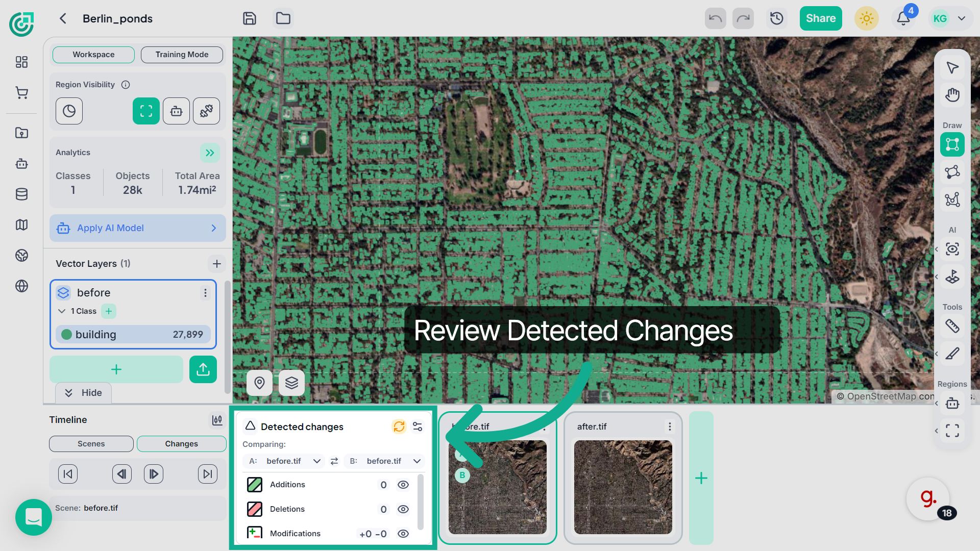The image size is (980, 551).
Task: Select the AI object detect tool
Action: click(952, 249)
